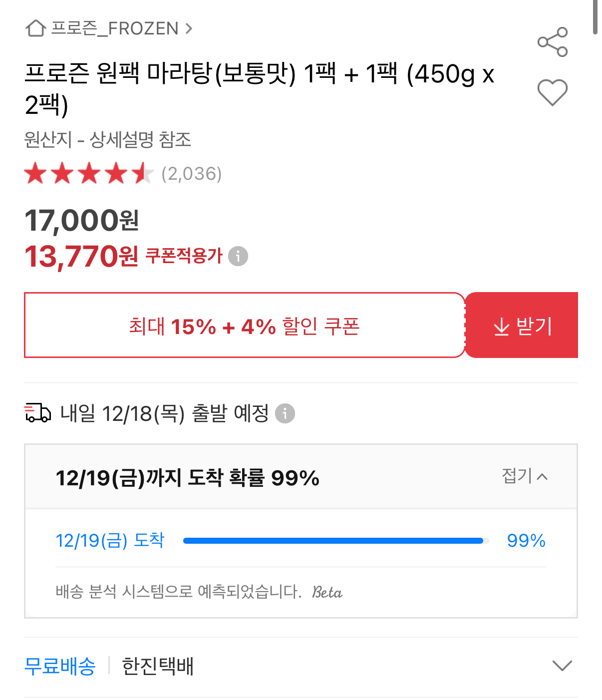The image size is (602, 700).
Task: Tap info icon beside 쿠폰적용가
Action: point(238,256)
